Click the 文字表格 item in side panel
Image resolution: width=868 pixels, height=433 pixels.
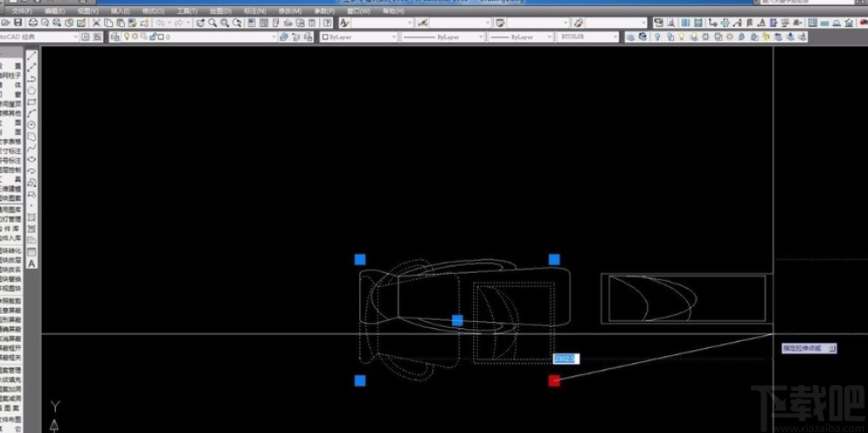11,141
